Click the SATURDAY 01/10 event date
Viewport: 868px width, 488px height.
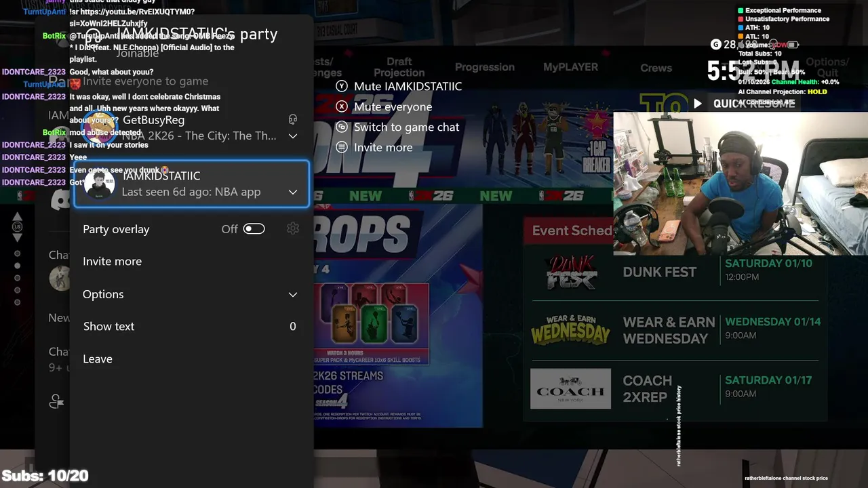[768, 264]
